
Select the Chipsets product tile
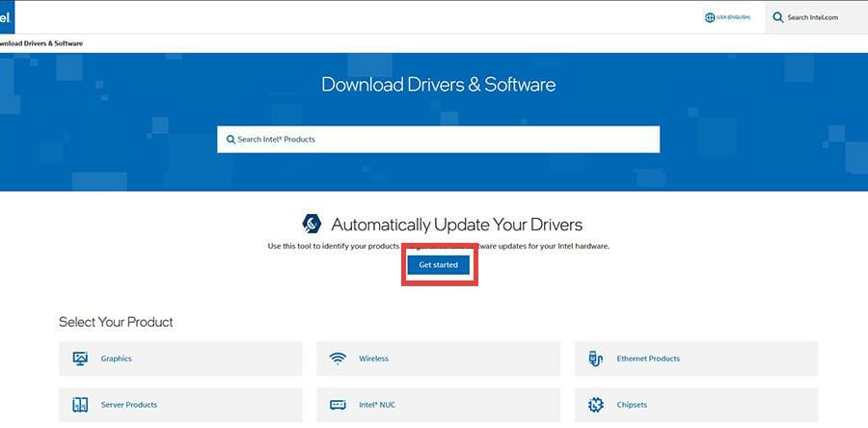tap(695, 405)
